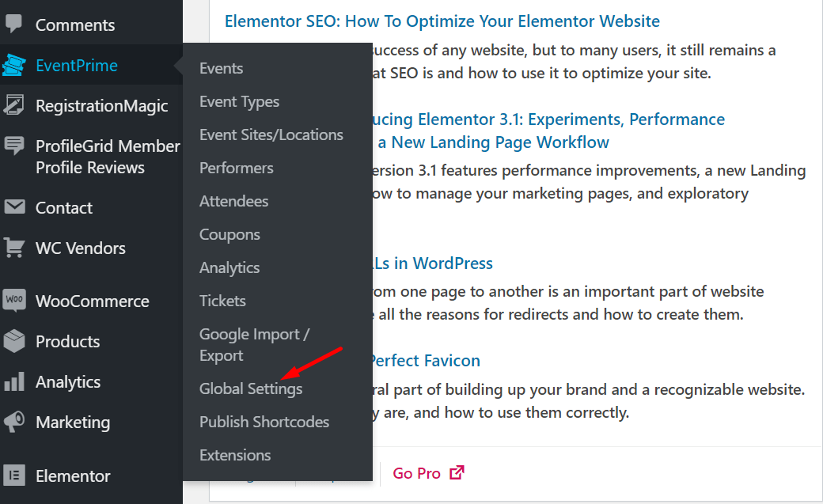Click the Attendees submenu item
This screenshot has height=504, width=823.
(233, 201)
